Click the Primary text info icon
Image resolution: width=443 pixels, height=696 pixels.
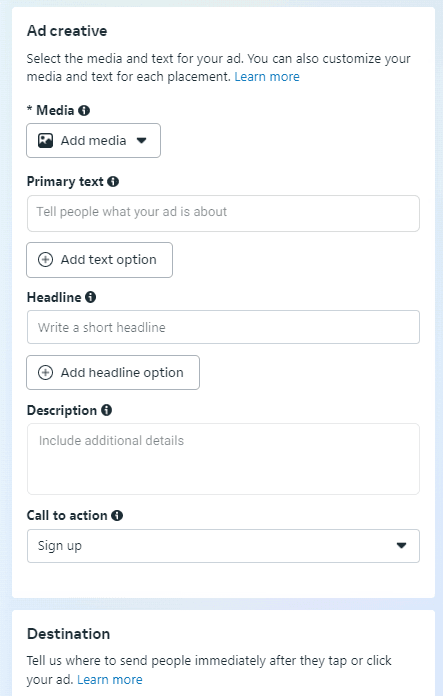[113, 182]
